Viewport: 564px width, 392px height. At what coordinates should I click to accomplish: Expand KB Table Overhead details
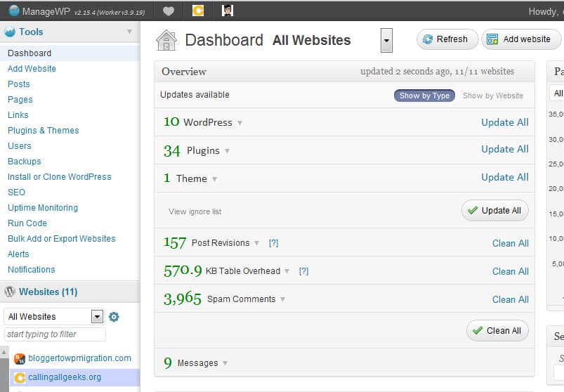(x=287, y=271)
